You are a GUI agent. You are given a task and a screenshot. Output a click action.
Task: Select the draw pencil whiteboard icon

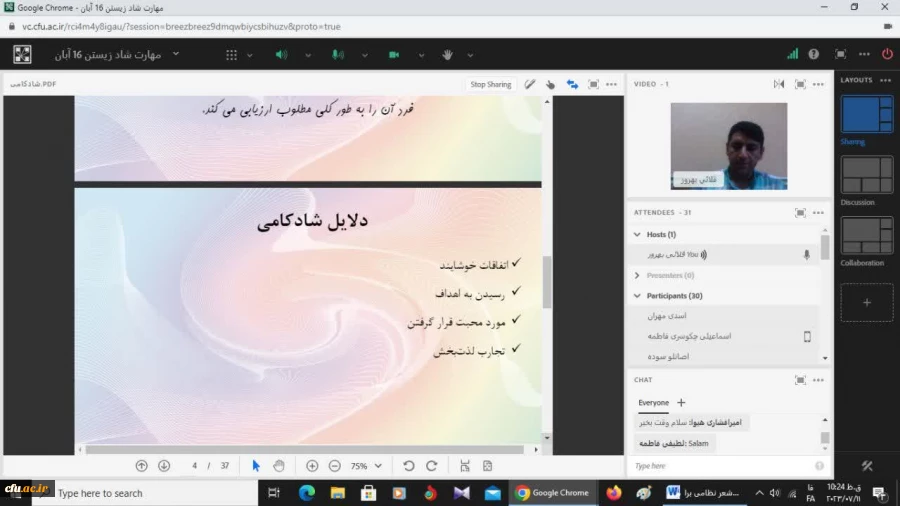530,84
